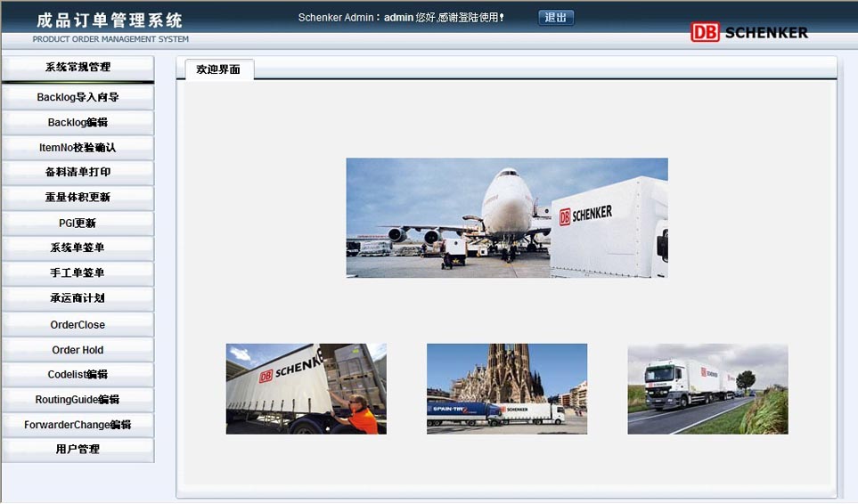Select PGI更新 menu item
Screen dimensions: 858x504
point(78,223)
